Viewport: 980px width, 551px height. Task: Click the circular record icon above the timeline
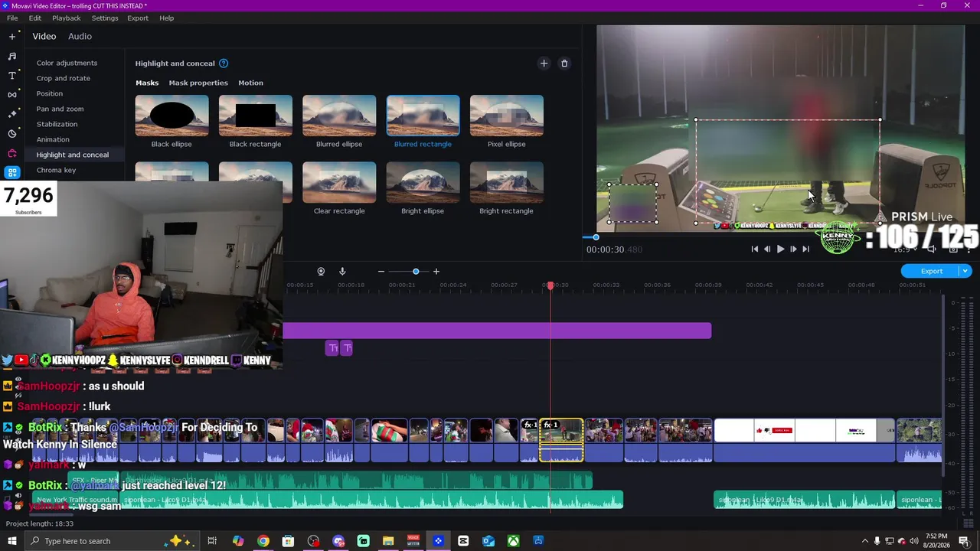pyautogui.click(x=321, y=272)
